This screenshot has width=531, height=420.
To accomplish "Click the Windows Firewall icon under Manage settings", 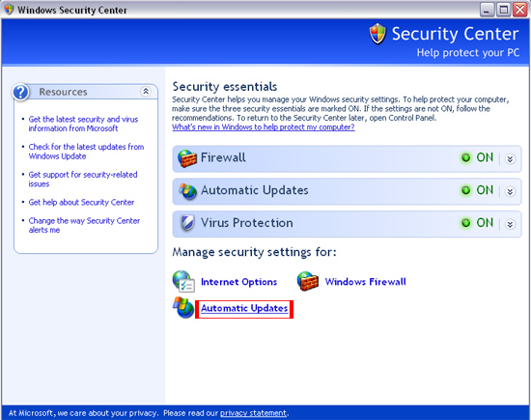I will pos(307,281).
